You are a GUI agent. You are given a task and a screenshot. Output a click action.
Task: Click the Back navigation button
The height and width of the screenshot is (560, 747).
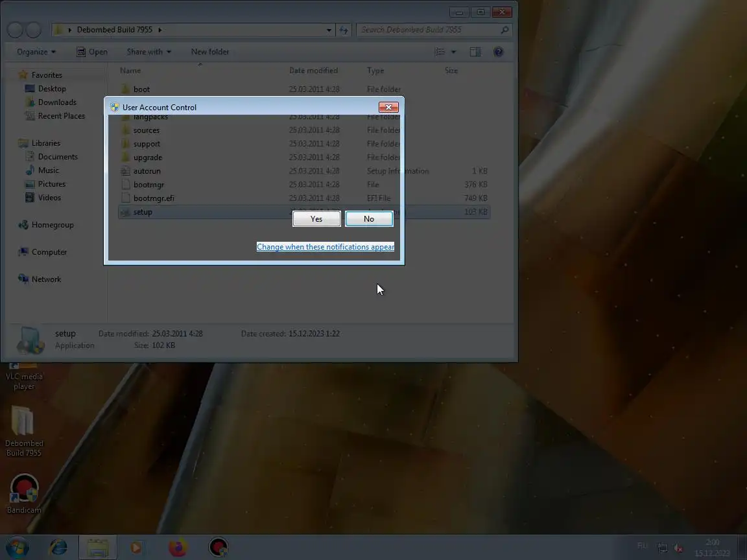click(16, 30)
